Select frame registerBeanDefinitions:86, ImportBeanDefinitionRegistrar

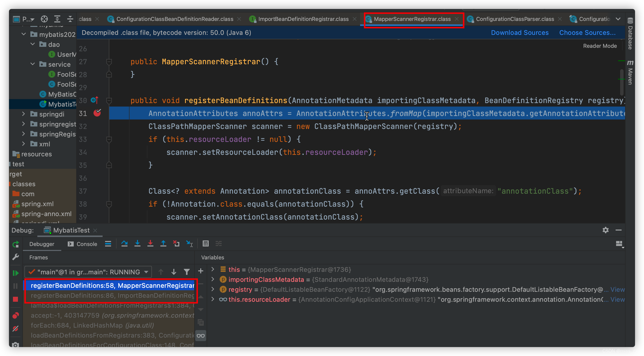click(109, 296)
